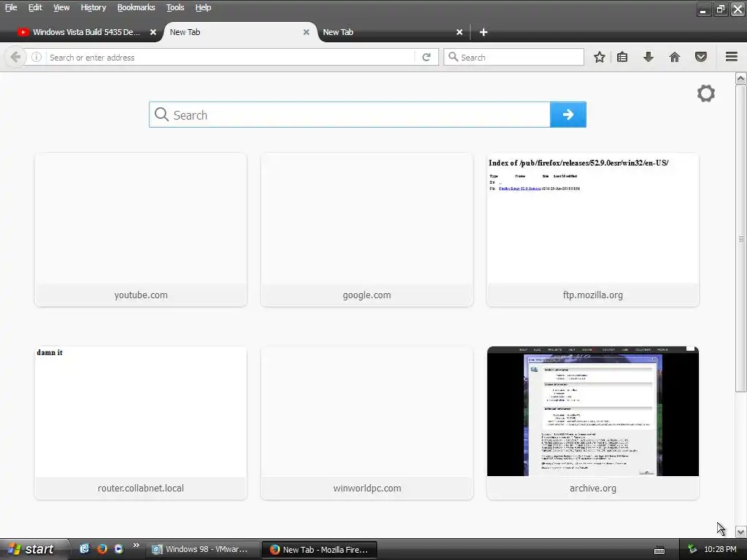
Task: Click the keyboard icon in taskbar
Action: click(659, 550)
